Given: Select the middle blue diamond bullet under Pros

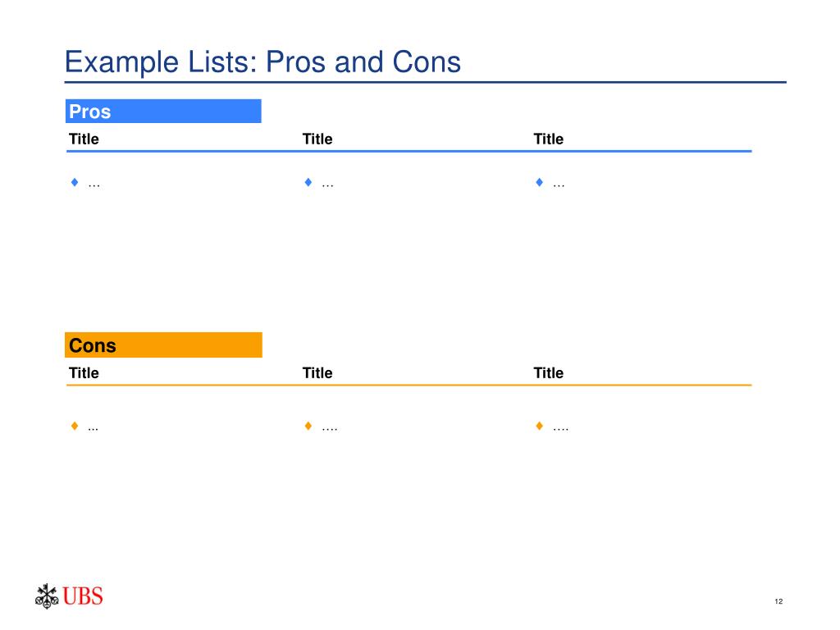Looking at the screenshot, I should [308, 182].
